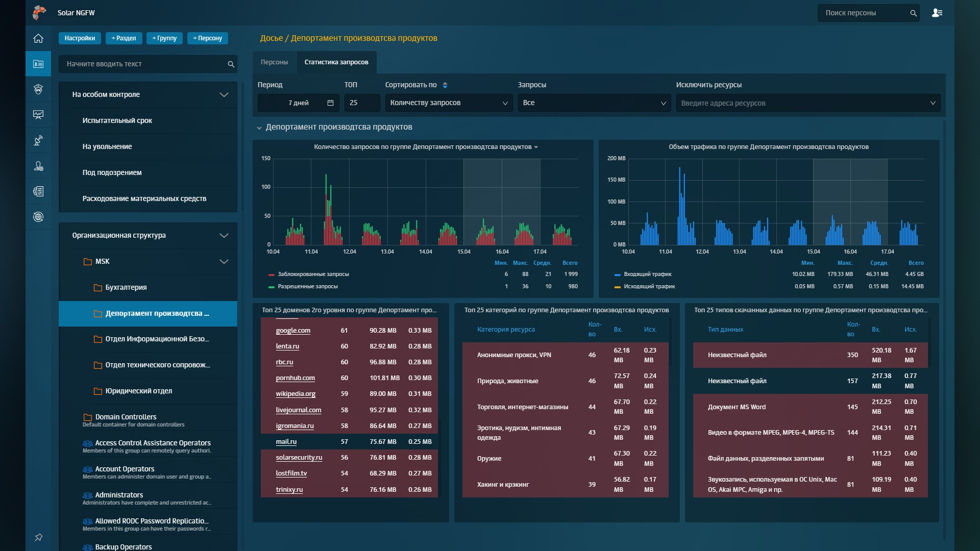Open the user account menu icon
Screen dimensions: 980x551
[937, 13]
